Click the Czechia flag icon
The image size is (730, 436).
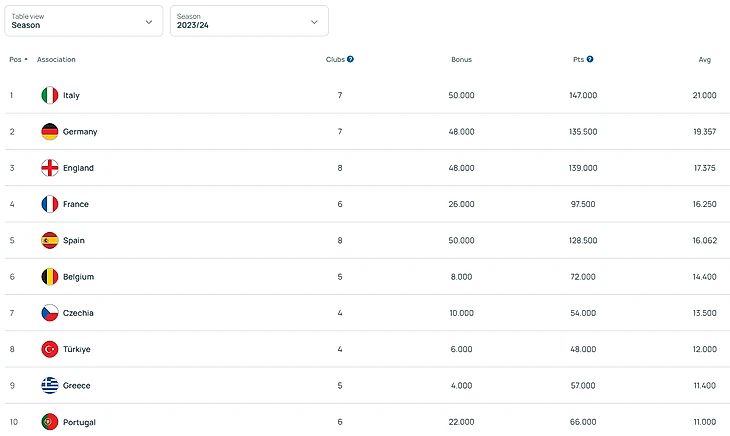click(x=50, y=313)
